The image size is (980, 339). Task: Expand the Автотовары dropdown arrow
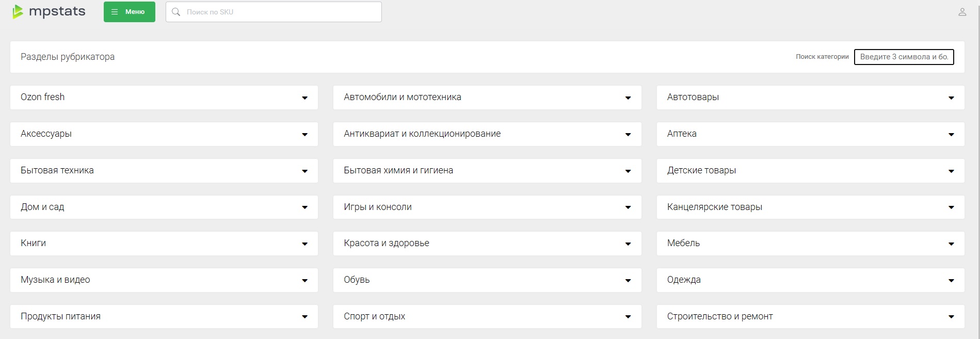coord(951,98)
